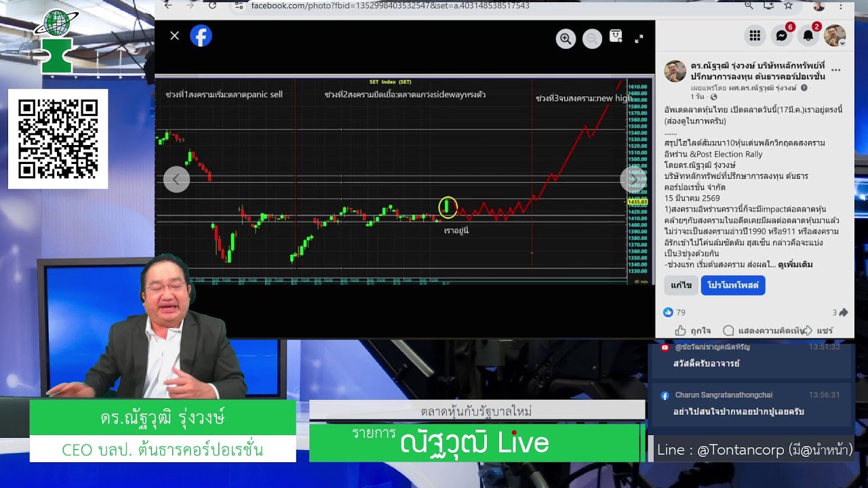Image resolution: width=868 pixels, height=488 pixels.
Task: Close the Facebook photo viewer
Action: (174, 36)
